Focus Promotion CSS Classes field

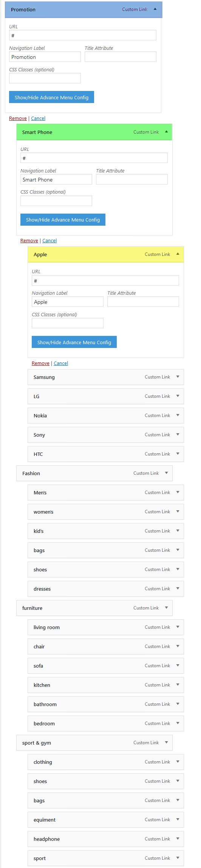click(45, 78)
